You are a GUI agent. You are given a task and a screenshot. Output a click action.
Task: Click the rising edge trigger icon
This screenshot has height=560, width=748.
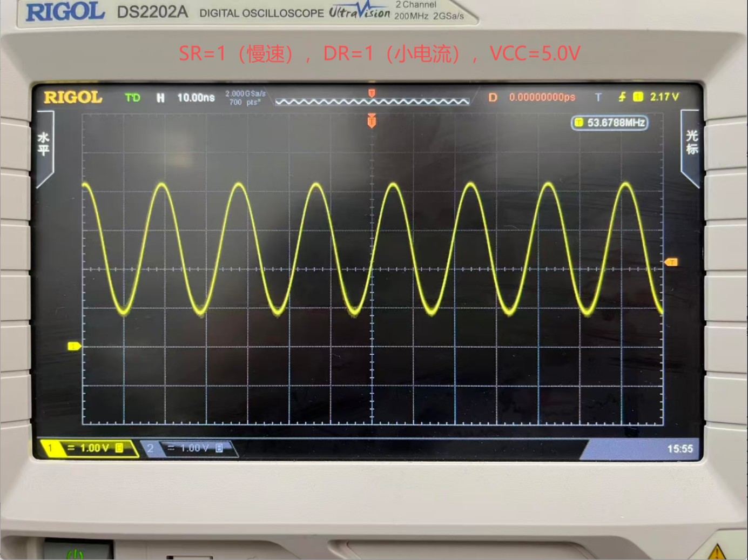point(622,97)
